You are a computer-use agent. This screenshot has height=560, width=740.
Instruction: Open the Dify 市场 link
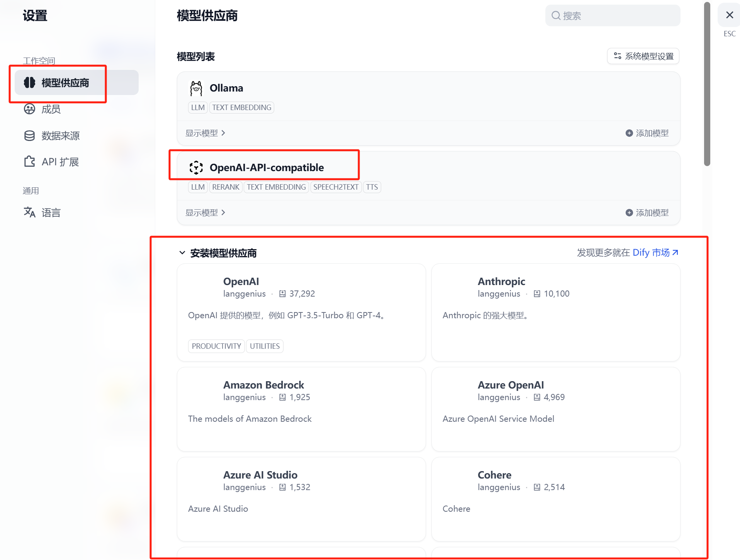pyautogui.click(x=655, y=253)
